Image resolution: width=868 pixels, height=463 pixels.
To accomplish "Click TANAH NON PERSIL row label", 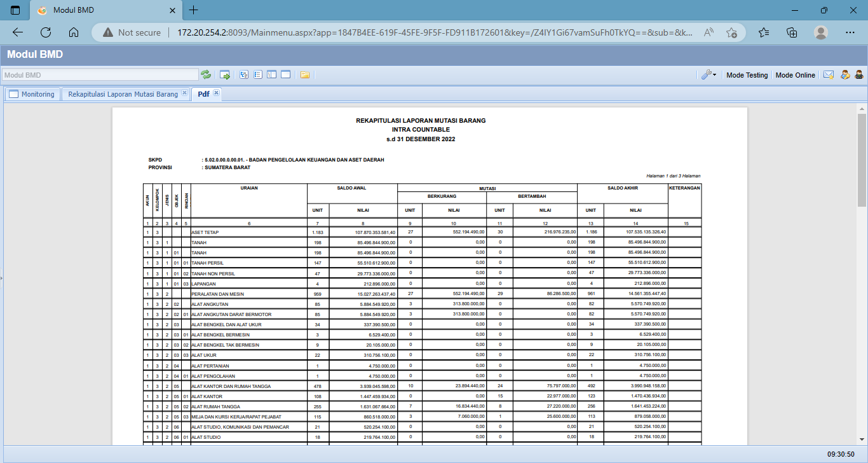I will (214, 273).
